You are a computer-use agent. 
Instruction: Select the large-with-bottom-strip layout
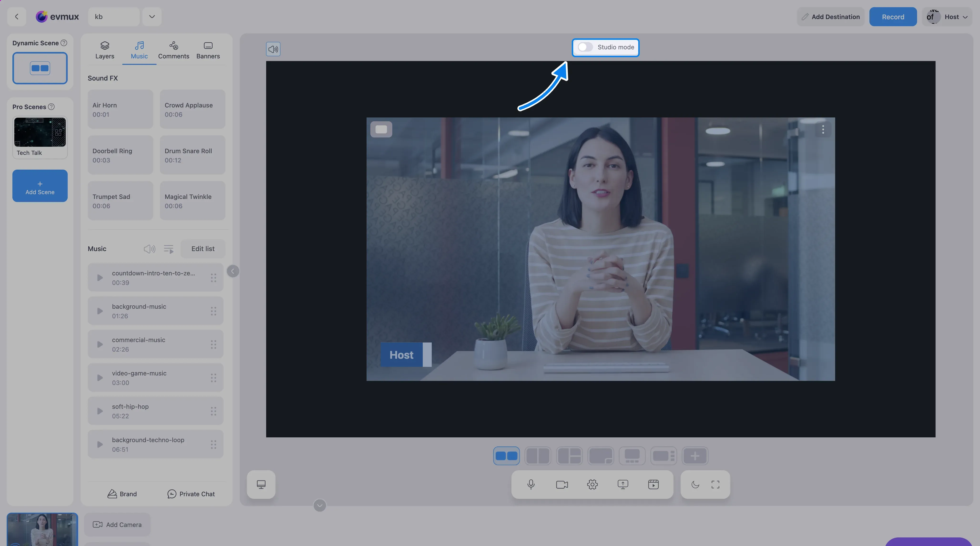click(x=632, y=456)
